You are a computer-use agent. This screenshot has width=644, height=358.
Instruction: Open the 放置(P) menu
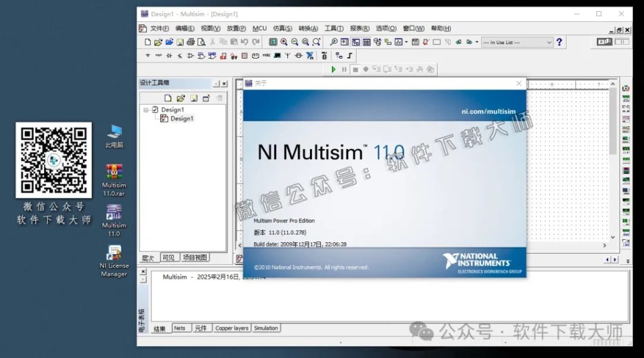point(236,28)
